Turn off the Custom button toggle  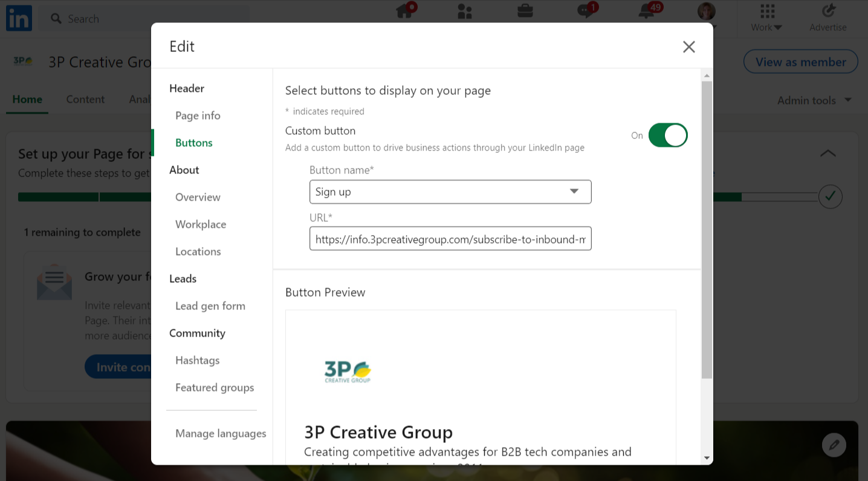coord(668,135)
